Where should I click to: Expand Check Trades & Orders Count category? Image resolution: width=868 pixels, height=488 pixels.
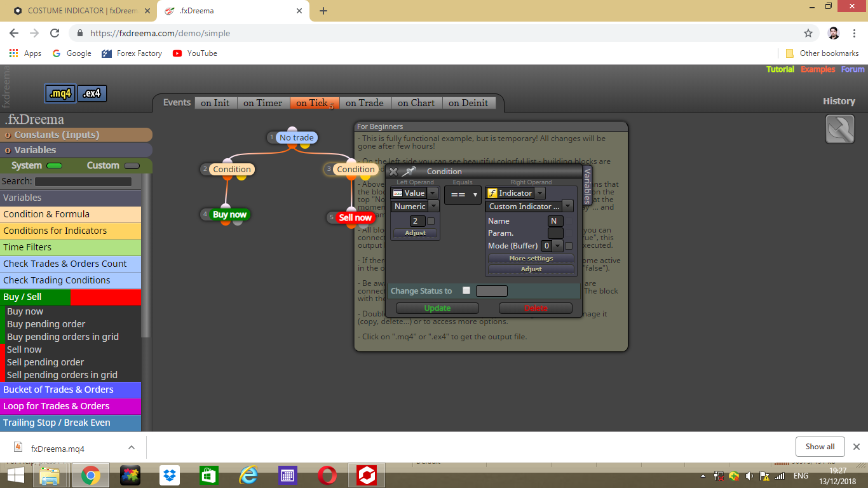71,264
